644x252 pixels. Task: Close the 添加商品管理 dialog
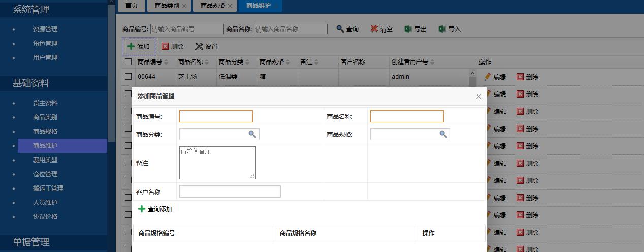pos(478,96)
